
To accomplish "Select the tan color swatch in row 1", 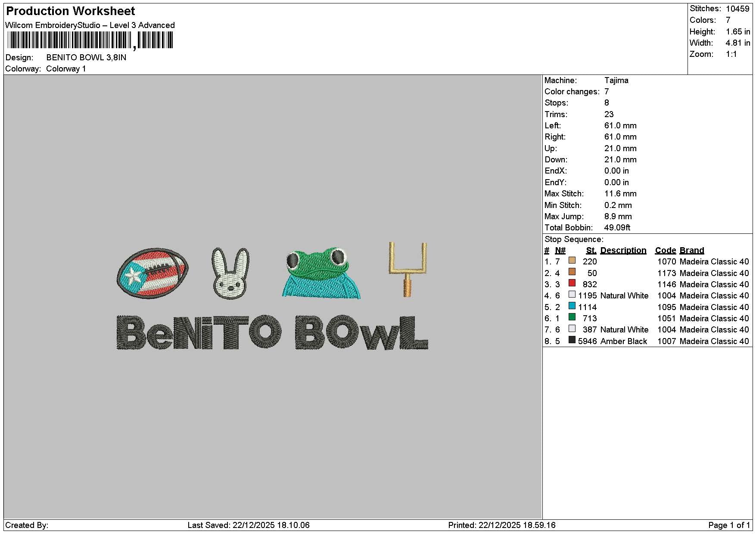I will (x=572, y=261).
